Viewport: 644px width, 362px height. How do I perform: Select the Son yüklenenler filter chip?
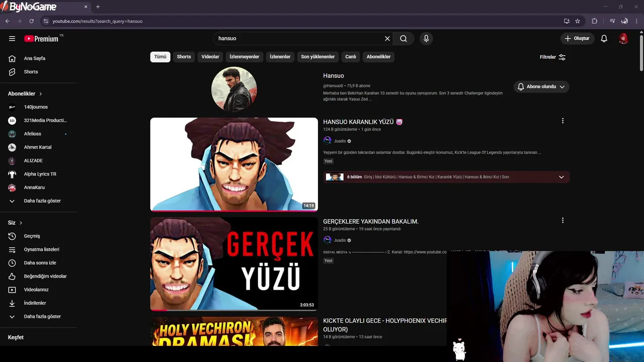pyautogui.click(x=318, y=57)
